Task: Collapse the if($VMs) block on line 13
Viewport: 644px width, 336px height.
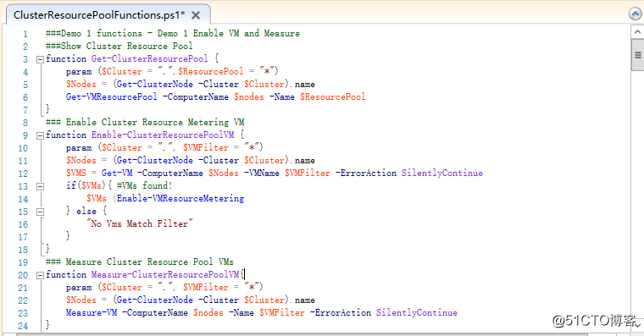Action: click(40, 187)
